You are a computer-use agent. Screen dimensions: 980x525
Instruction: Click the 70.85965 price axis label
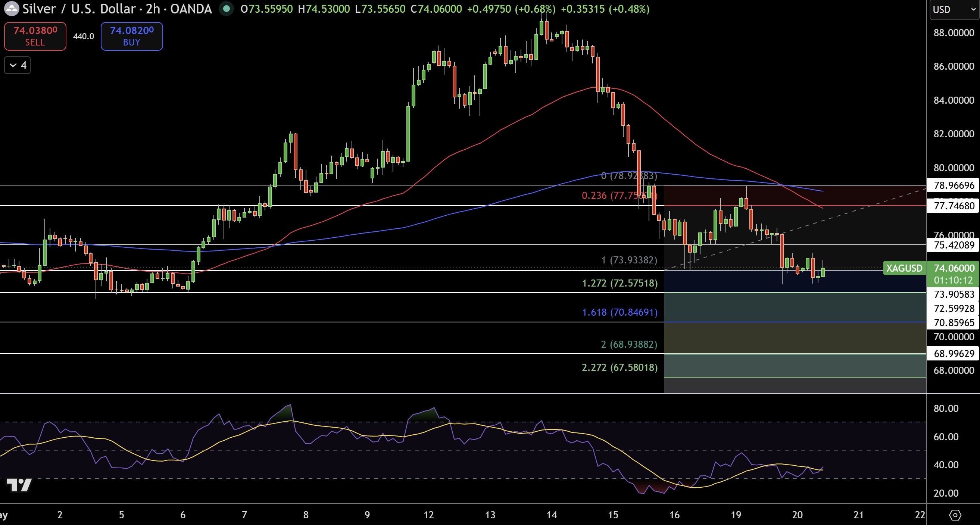[954, 323]
